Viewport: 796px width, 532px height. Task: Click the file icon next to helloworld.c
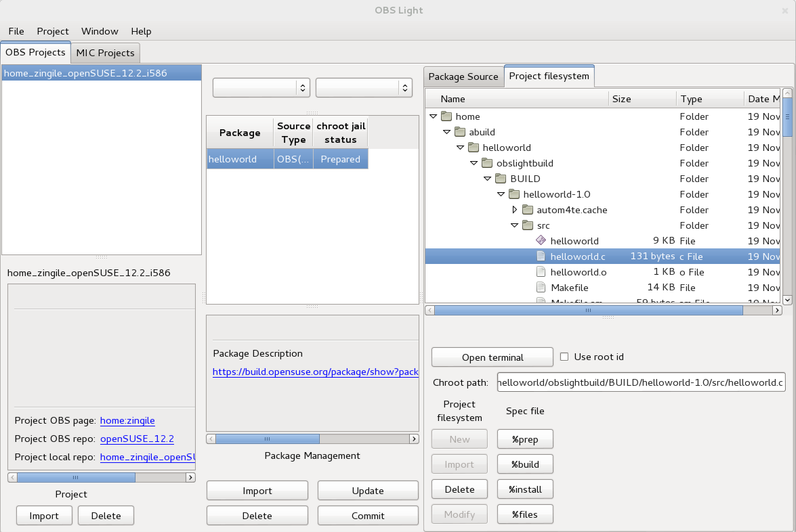(x=541, y=256)
